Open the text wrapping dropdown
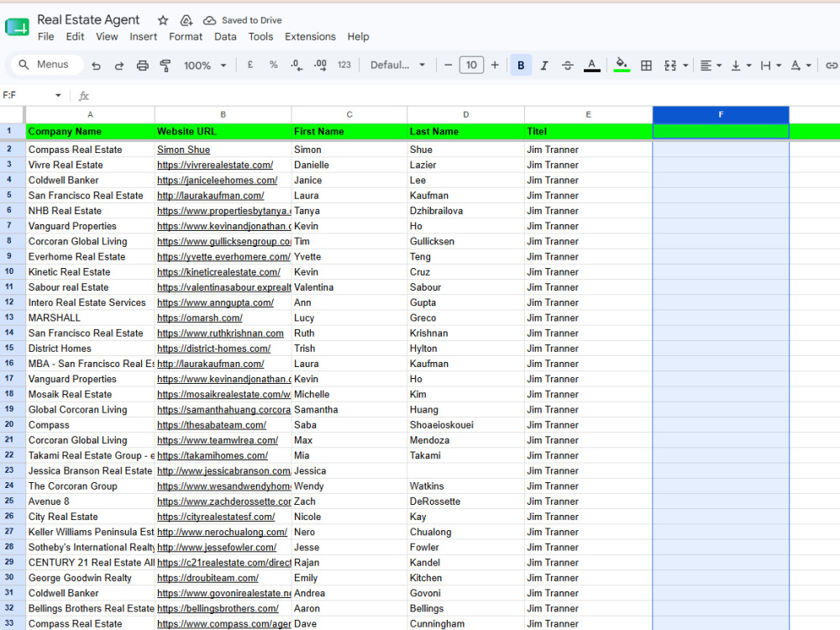 [x=771, y=66]
